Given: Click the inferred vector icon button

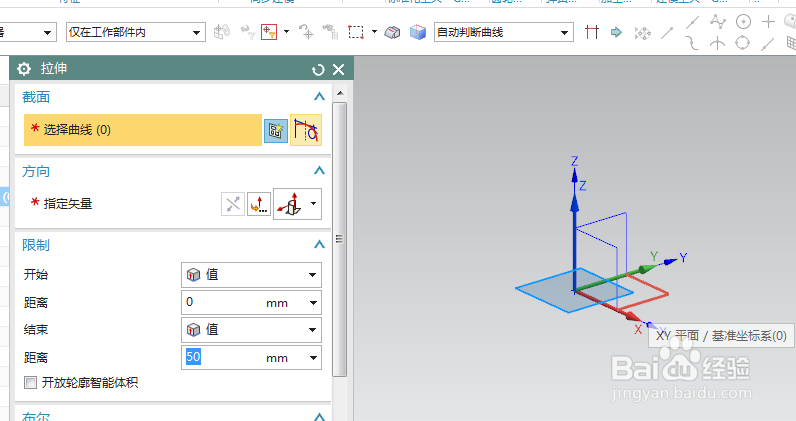Looking at the screenshot, I should pos(290,204).
